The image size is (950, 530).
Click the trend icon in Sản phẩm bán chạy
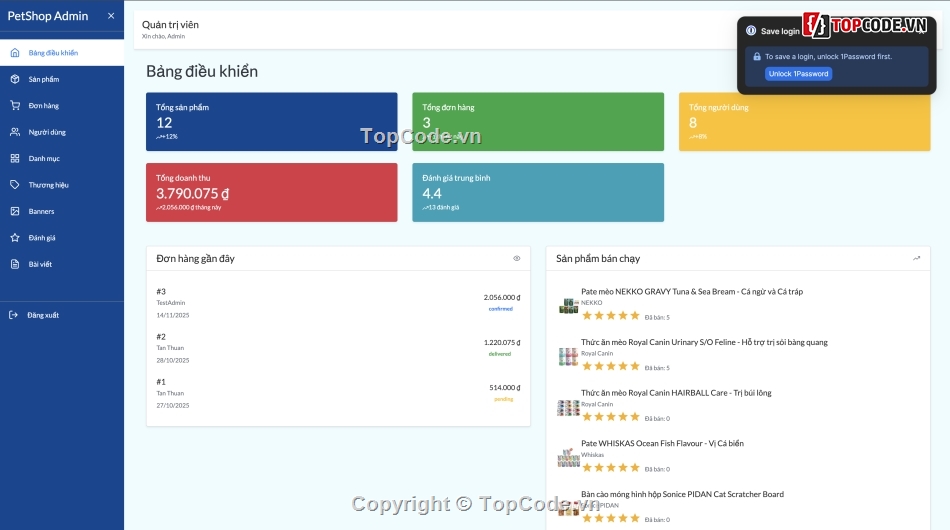[916, 258]
